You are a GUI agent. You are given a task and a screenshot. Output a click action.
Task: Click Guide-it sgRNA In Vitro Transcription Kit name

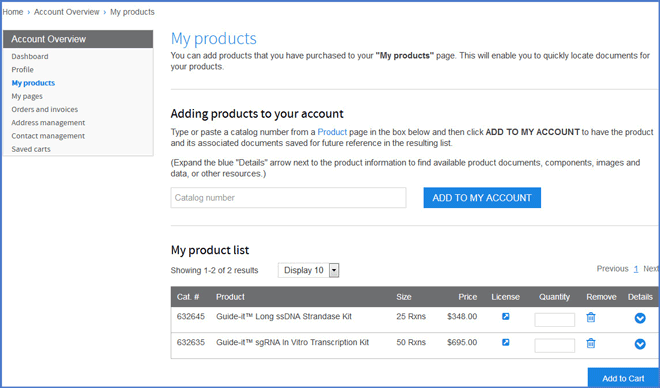tap(293, 342)
